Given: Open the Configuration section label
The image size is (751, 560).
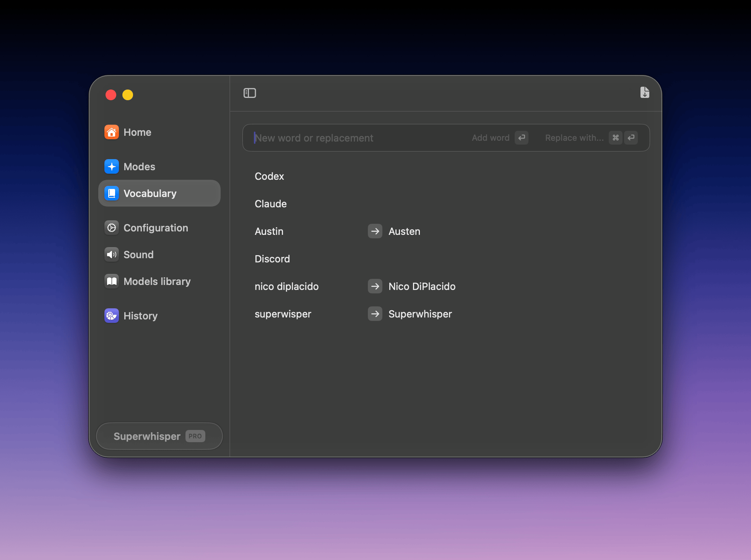Looking at the screenshot, I should click(x=156, y=228).
